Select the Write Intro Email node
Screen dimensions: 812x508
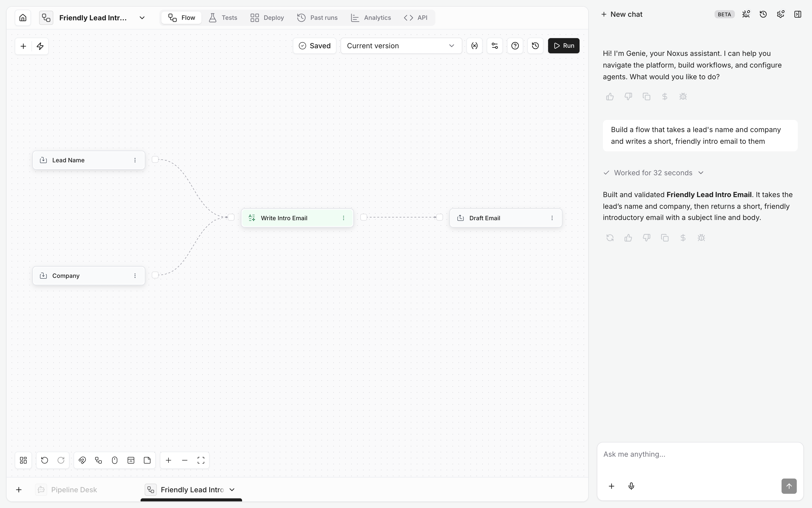click(x=297, y=218)
